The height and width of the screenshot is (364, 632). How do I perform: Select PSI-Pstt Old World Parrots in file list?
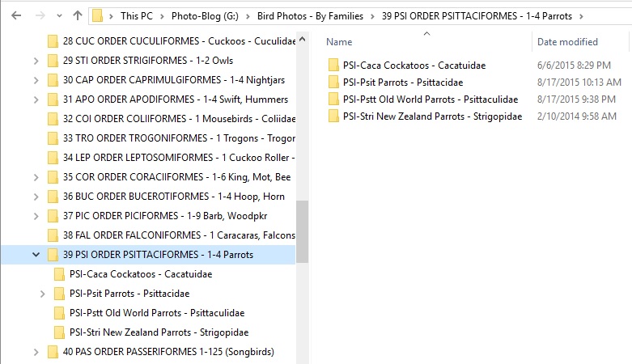(430, 99)
